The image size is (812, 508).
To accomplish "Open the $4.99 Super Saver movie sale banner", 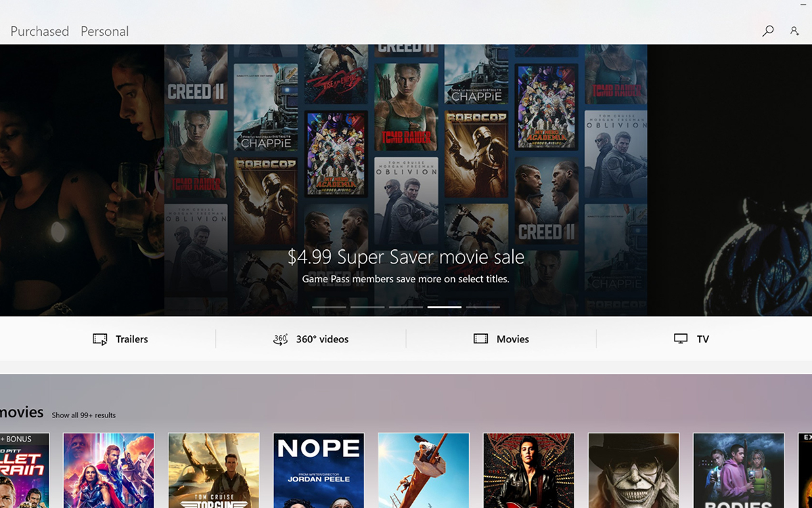I will [x=406, y=179].
